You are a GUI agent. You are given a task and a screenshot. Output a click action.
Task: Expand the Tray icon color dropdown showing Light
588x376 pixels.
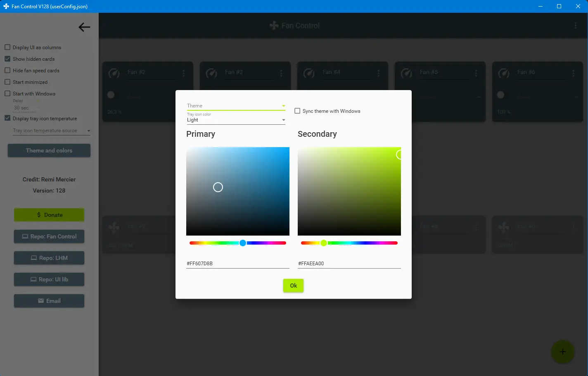point(236,119)
